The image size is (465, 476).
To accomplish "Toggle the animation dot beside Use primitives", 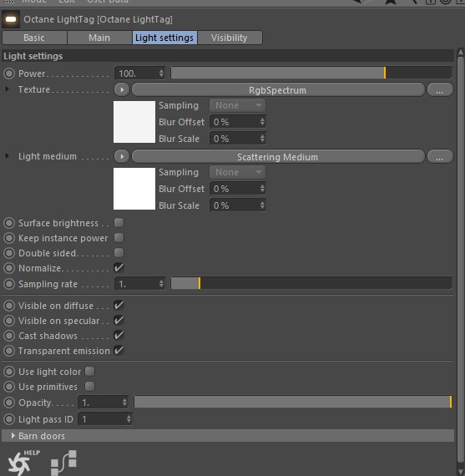I will (x=9, y=387).
